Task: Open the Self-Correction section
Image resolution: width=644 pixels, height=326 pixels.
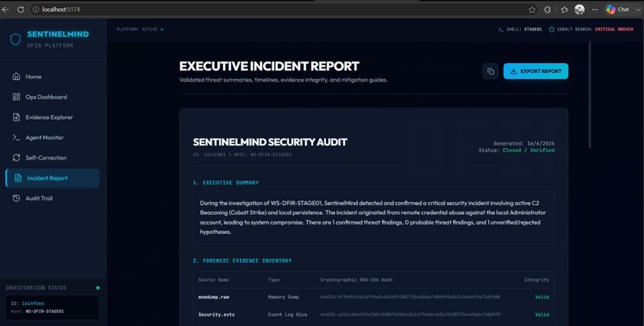Action: tap(53, 157)
